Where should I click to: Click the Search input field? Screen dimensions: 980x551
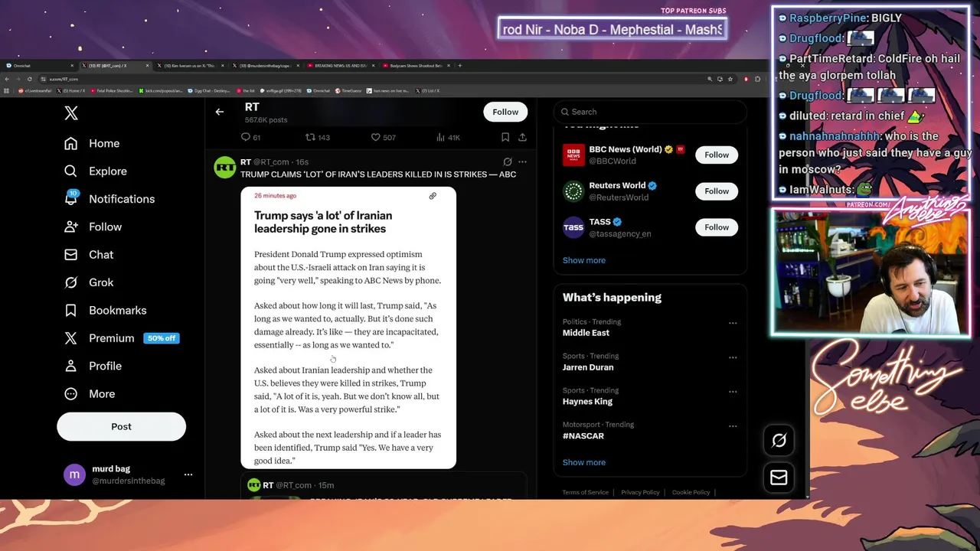tap(650, 112)
